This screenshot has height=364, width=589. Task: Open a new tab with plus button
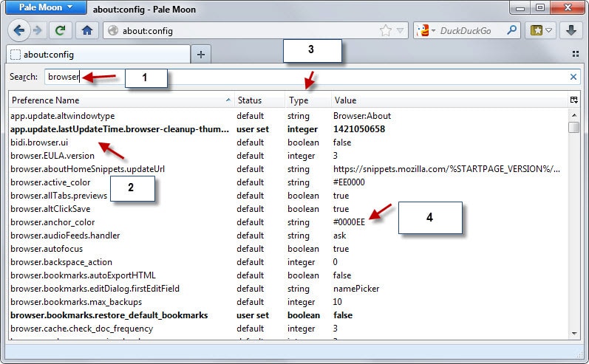pos(201,55)
